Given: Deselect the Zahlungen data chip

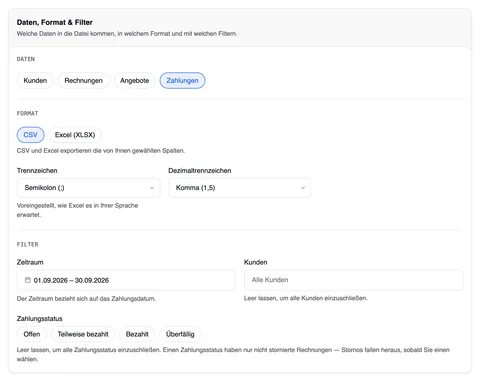Looking at the screenshot, I should [x=182, y=81].
